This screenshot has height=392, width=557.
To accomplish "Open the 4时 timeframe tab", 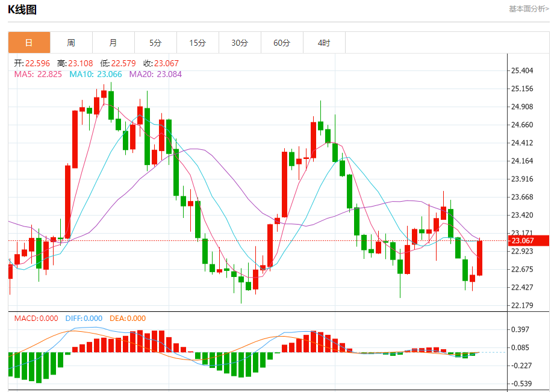I will 324,43.
